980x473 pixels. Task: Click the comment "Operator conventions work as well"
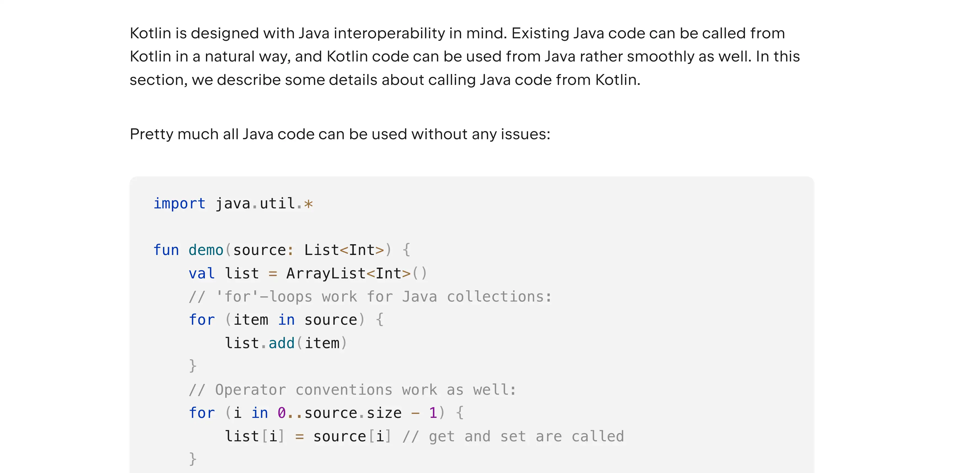pos(353,390)
